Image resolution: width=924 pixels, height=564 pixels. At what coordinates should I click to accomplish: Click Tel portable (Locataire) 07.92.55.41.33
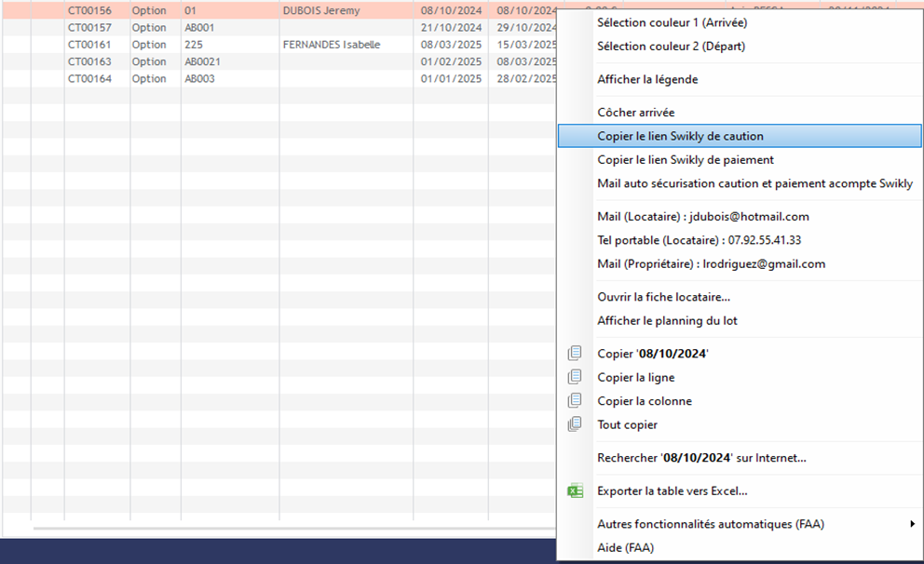699,240
